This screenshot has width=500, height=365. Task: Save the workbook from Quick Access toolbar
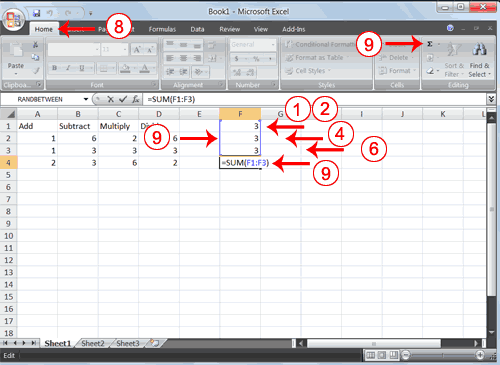coord(36,13)
